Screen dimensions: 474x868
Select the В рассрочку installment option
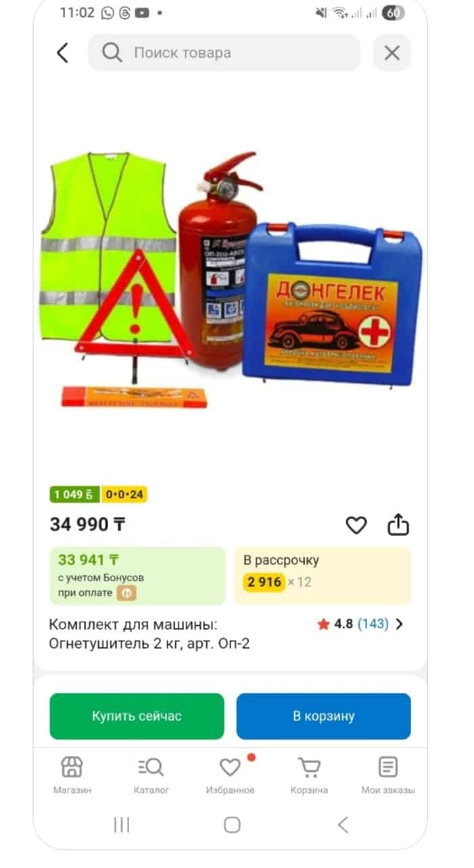click(323, 576)
